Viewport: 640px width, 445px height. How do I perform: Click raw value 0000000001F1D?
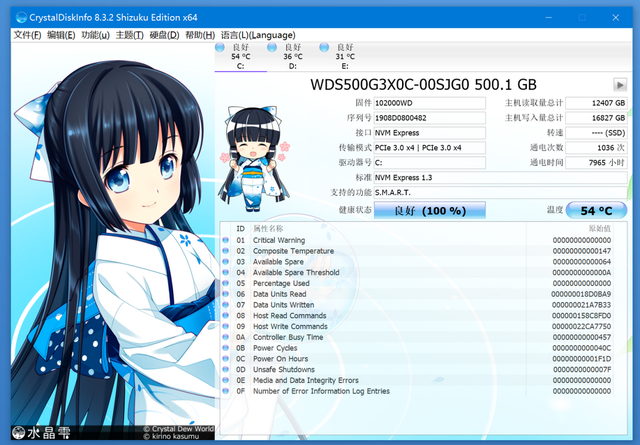(x=582, y=358)
